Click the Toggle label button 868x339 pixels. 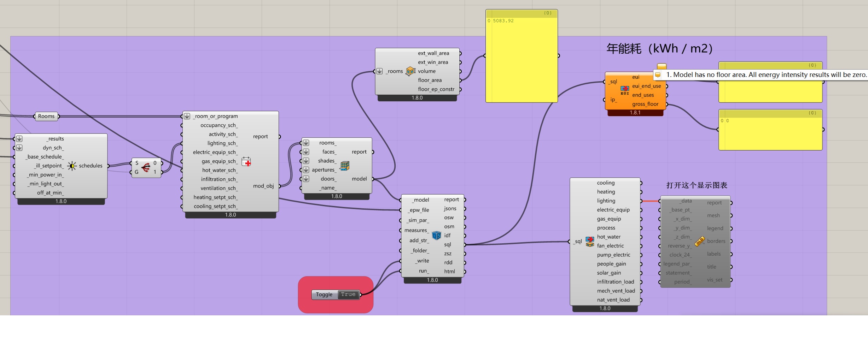pos(324,295)
